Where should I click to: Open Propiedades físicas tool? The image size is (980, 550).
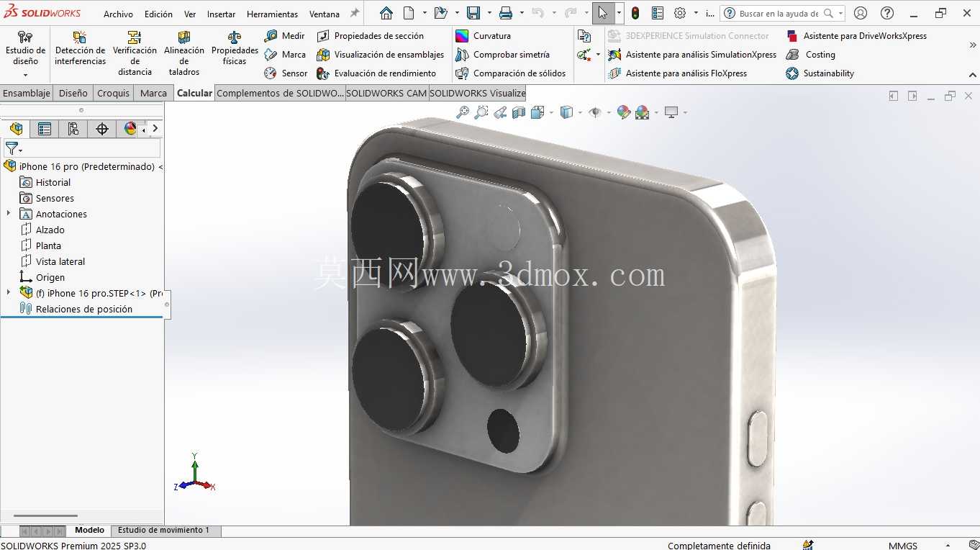coord(235,49)
